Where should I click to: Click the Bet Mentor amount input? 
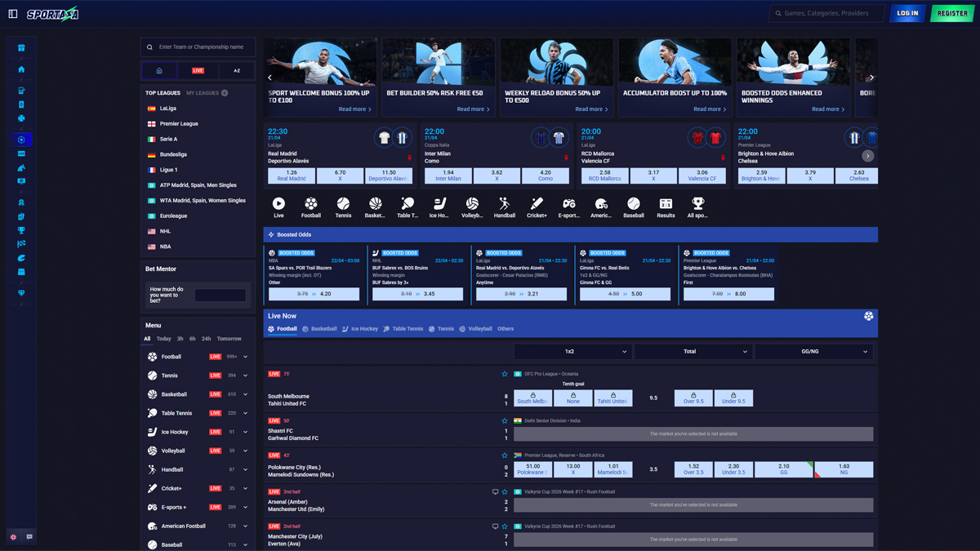pos(220,295)
